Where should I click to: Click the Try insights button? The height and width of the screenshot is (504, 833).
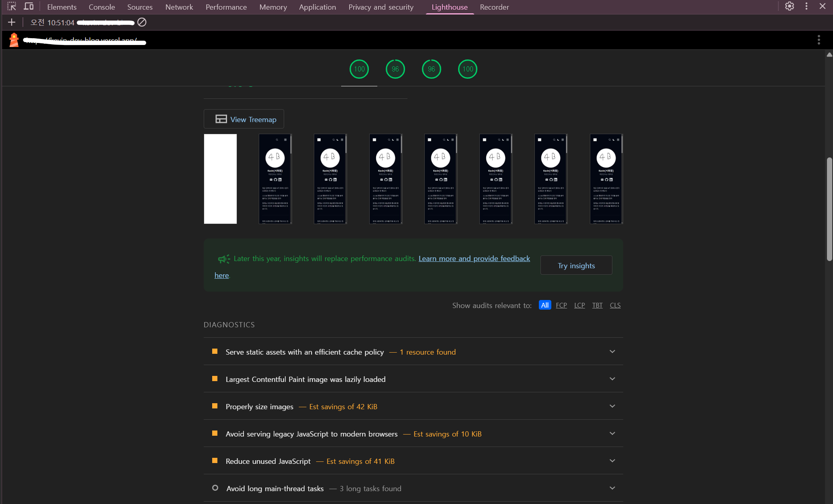(576, 265)
